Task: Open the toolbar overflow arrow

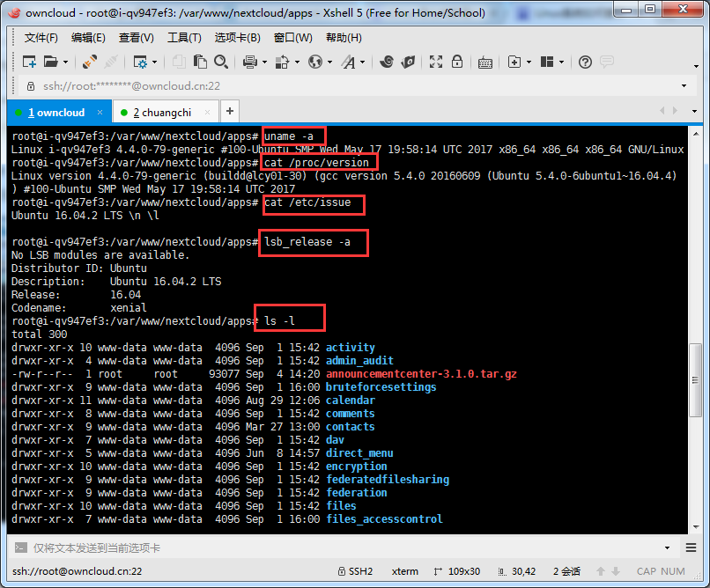Action: pos(696,67)
